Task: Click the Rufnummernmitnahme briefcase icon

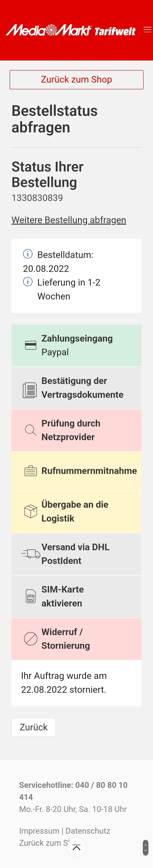Action: [31, 470]
